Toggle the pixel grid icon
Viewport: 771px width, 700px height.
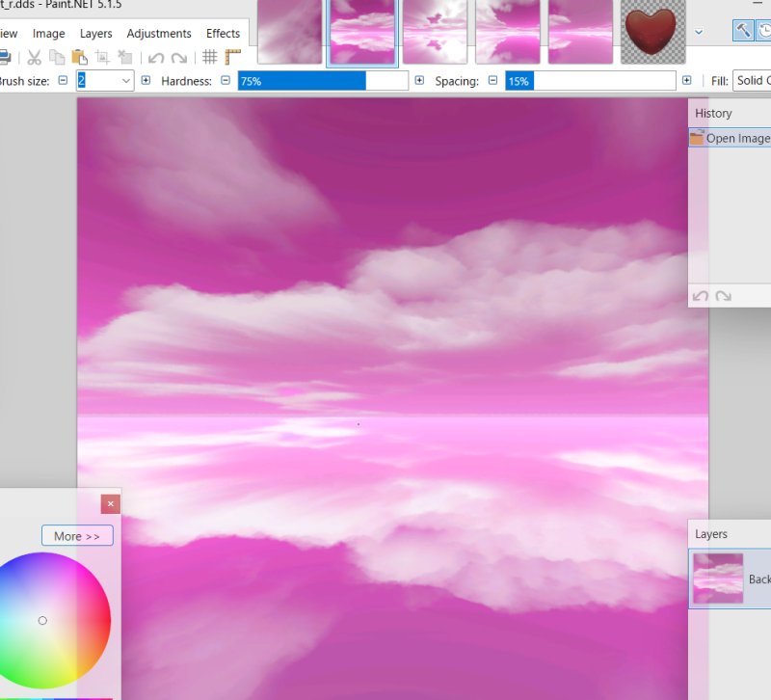[x=210, y=56]
